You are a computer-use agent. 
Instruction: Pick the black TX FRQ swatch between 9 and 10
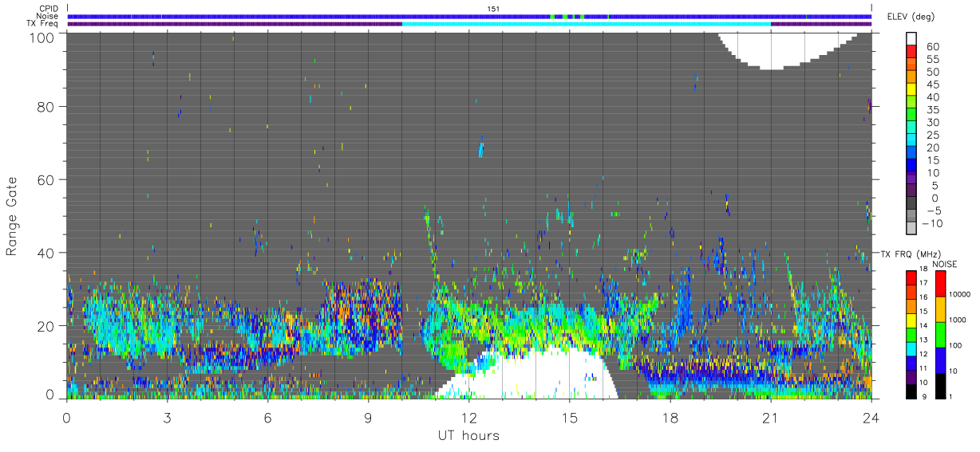coord(911,391)
